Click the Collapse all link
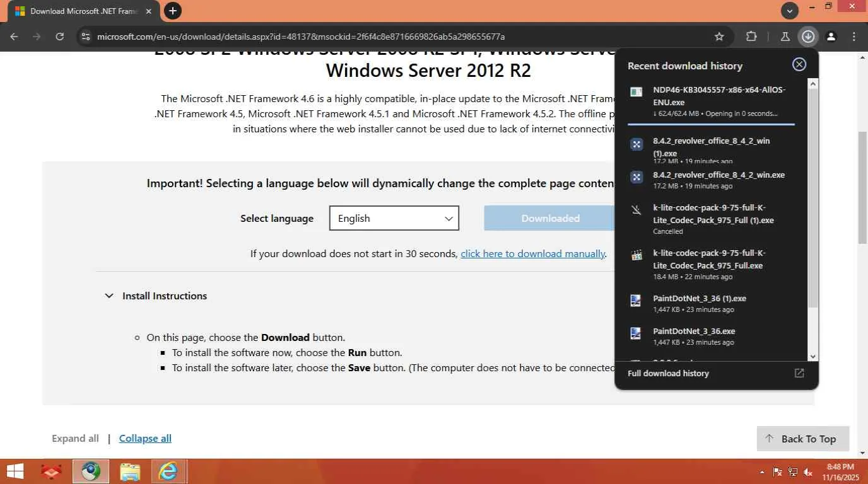The image size is (868, 484). (x=145, y=438)
